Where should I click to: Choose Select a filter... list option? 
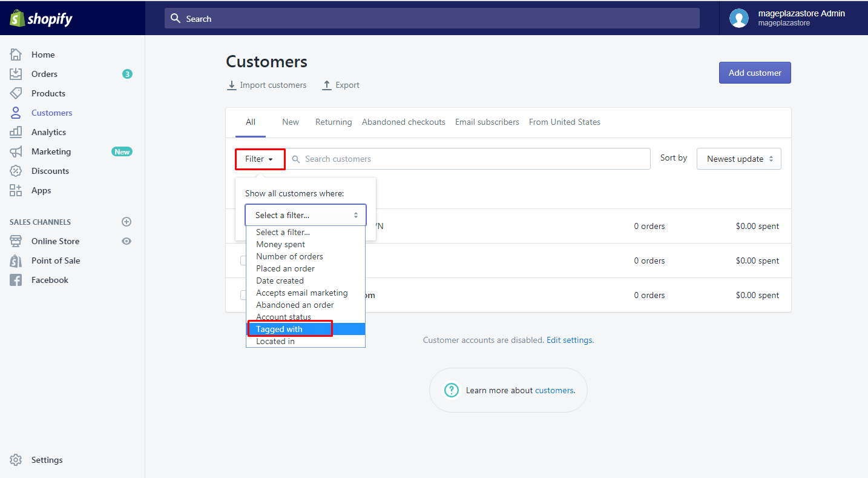(x=306, y=232)
